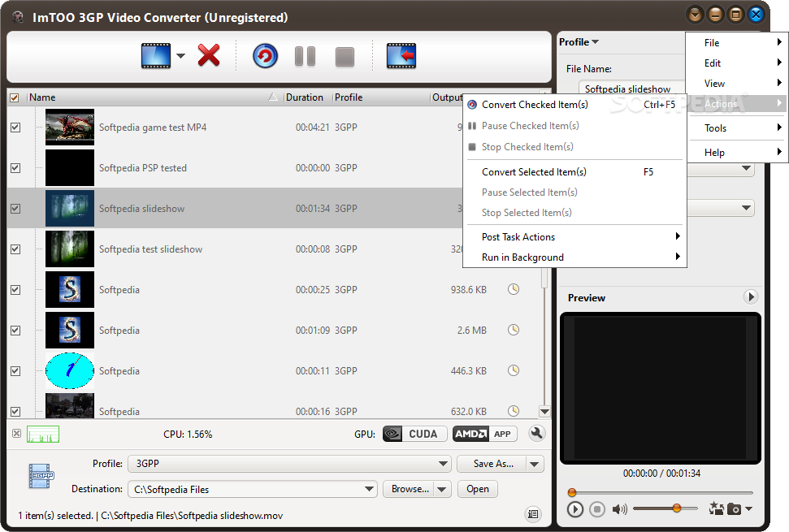The image size is (789, 532).
Task: Expand the Preview panel arrow button
Action: (750, 296)
